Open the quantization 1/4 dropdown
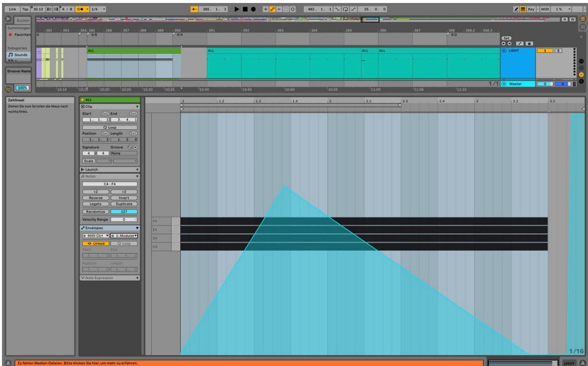588x366 pixels. click(x=98, y=9)
